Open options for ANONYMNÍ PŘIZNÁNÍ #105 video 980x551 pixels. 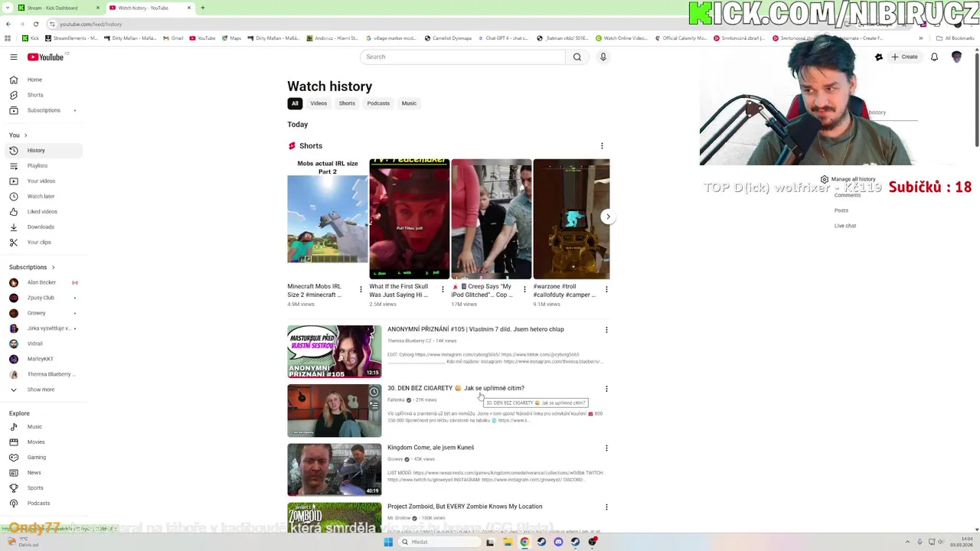point(606,330)
